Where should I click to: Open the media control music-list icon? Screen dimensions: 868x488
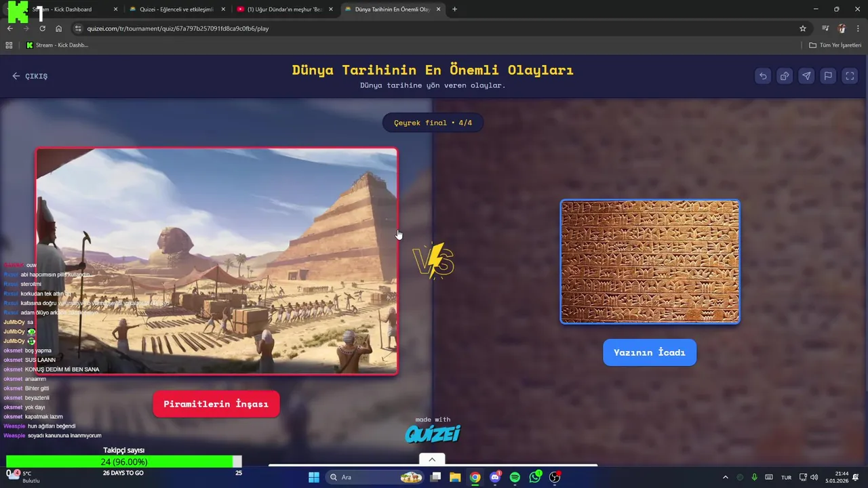coord(825,28)
